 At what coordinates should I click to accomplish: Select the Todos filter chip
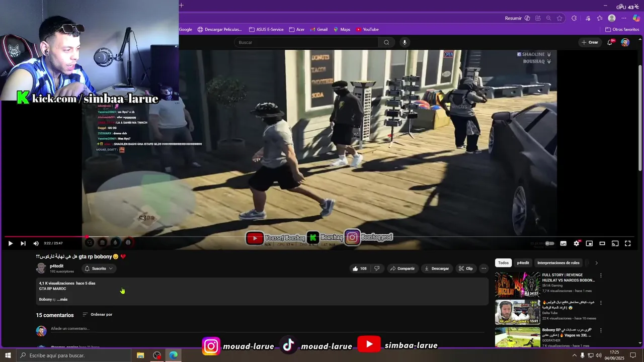(503, 263)
